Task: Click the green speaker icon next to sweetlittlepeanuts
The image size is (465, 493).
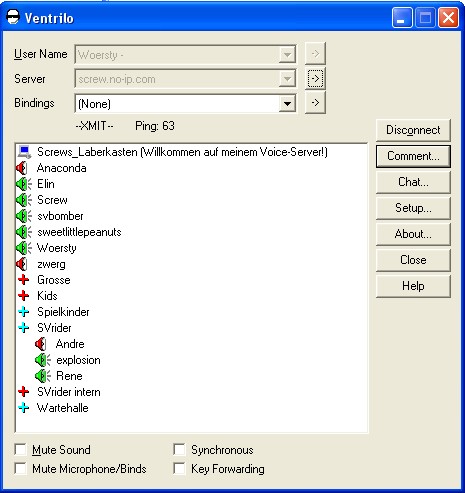Action: [x=24, y=232]
